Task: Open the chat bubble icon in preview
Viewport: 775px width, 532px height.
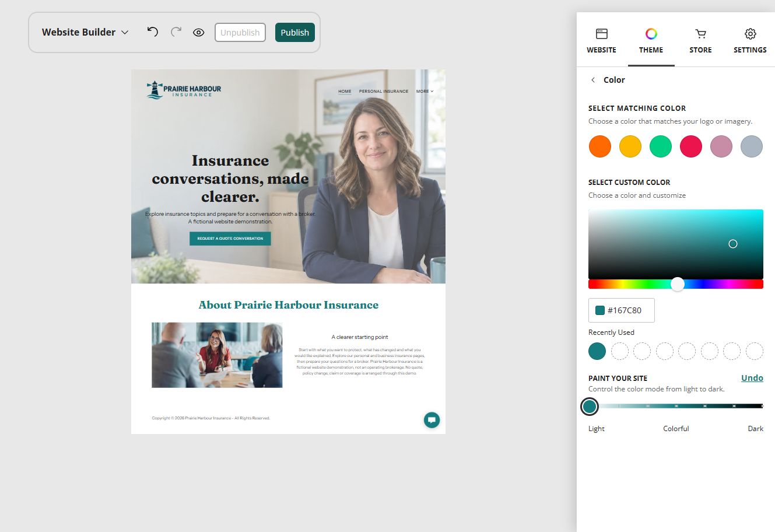Action: pos(432,420)
